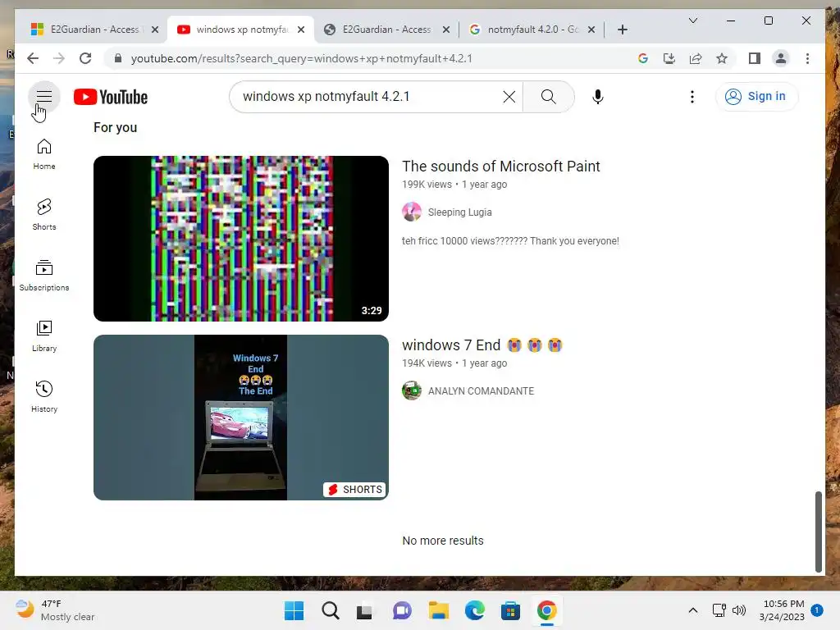Click the Chrome taskbar icon
840x630 pixels.
546,610
